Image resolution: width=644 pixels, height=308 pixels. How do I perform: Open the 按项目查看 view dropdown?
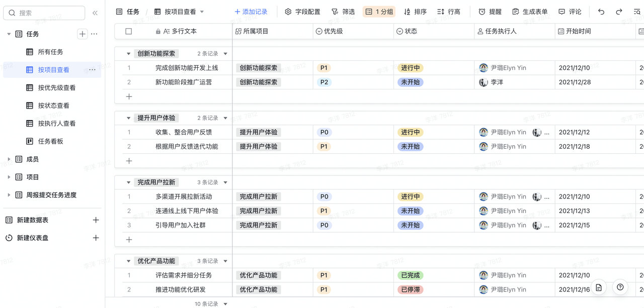202,12
